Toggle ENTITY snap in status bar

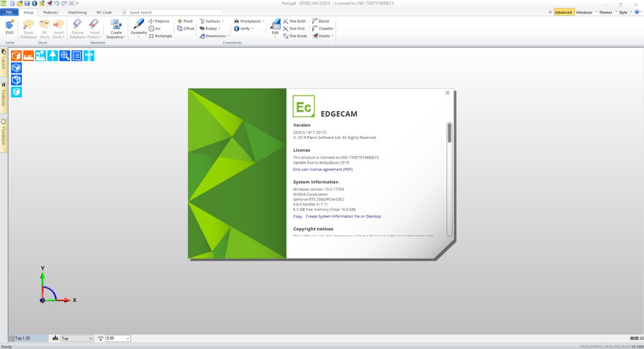click(596, 346)
